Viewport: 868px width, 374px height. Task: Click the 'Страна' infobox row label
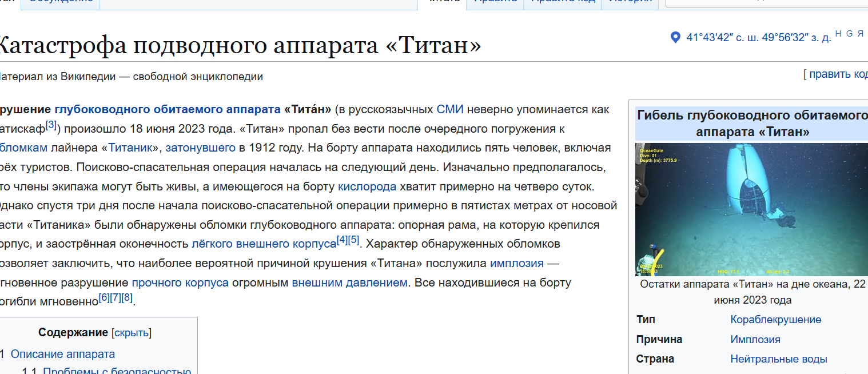655,359
